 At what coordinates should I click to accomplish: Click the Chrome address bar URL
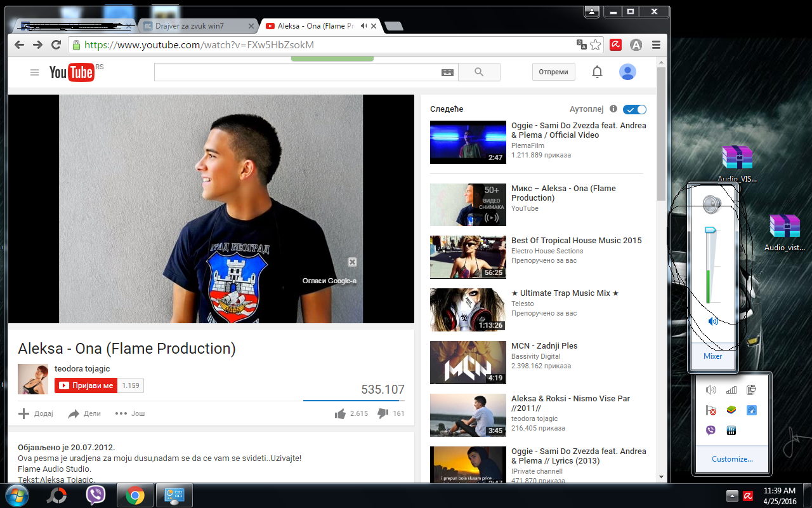pos(199,45)
